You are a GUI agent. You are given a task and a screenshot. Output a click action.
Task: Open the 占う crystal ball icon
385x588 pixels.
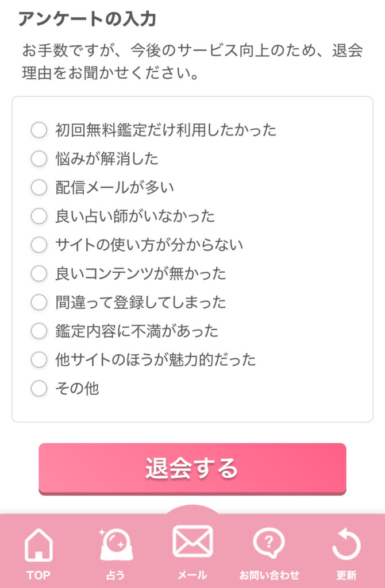[x=115, y=544]
